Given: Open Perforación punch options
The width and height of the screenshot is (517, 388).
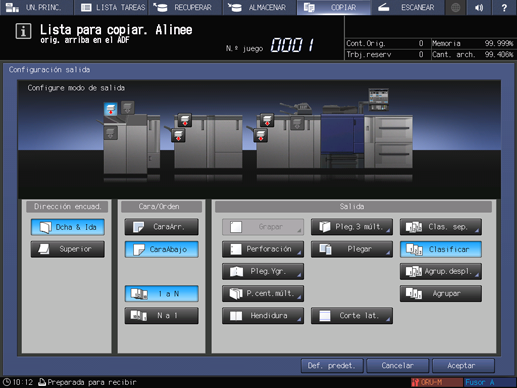Looking at the screenshot, I should 263,249.
